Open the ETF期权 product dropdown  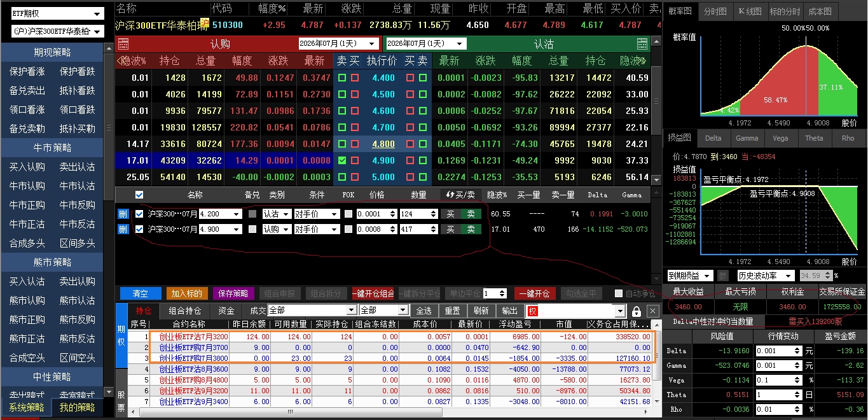point(57,13)
